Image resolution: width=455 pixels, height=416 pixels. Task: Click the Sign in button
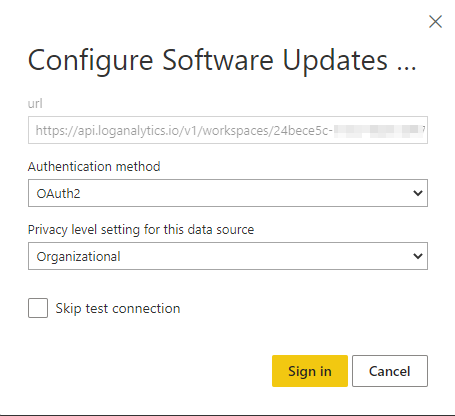coord(310,371)
